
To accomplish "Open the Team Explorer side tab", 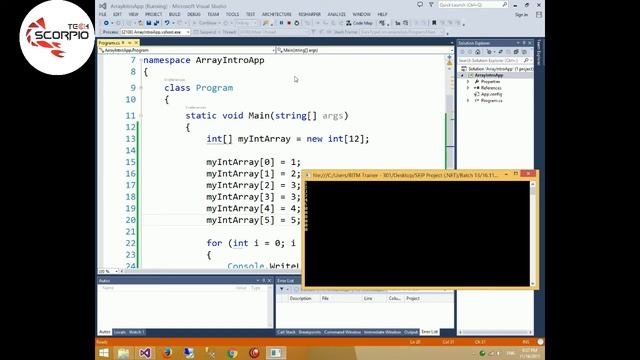I will pos(540,52).
